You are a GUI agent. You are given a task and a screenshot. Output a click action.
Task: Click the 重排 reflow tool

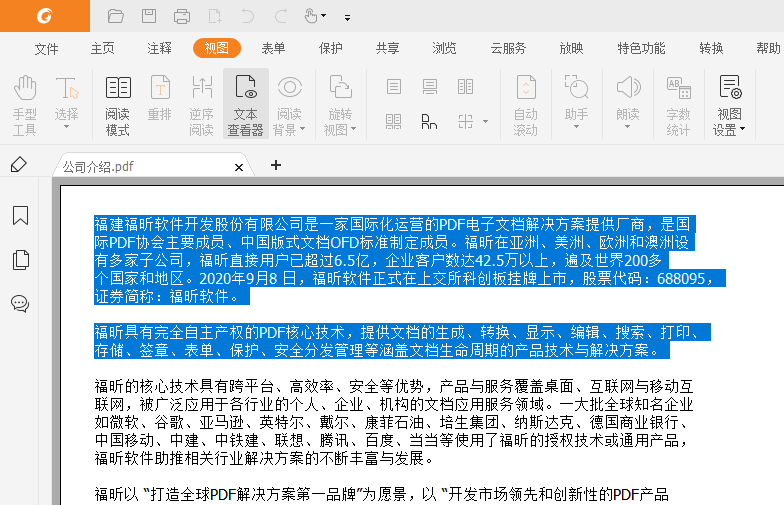pos(160,99)
